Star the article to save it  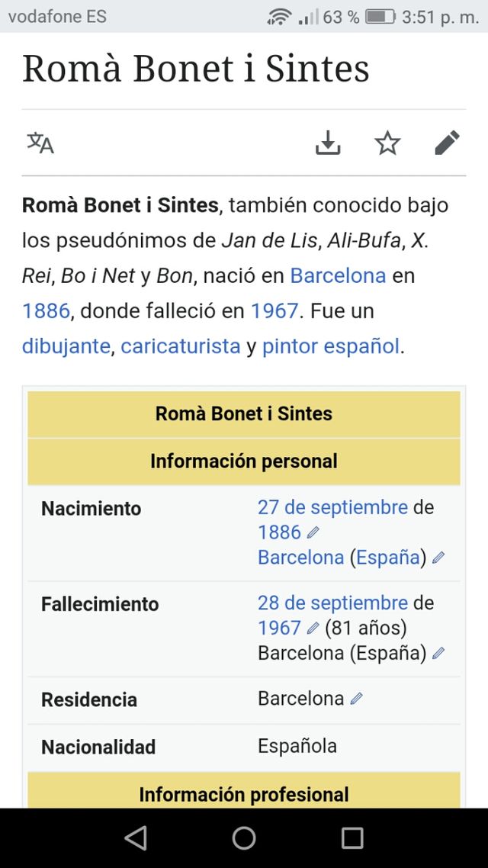tap(387, 143)
